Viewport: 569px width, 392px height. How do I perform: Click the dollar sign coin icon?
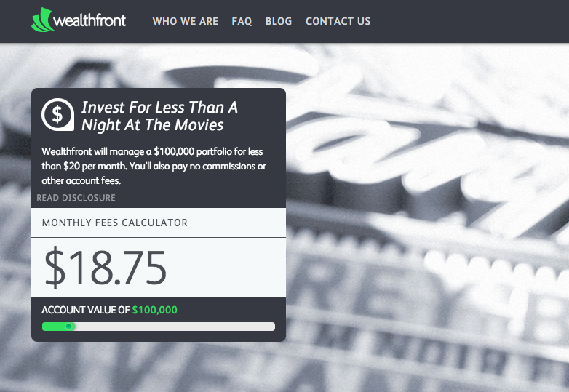[57, 115]
